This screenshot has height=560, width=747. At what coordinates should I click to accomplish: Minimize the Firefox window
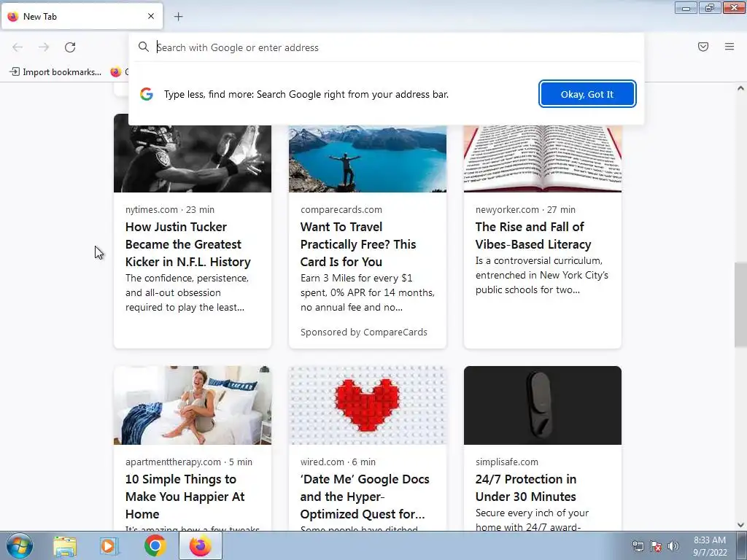[x=686, y=7]
